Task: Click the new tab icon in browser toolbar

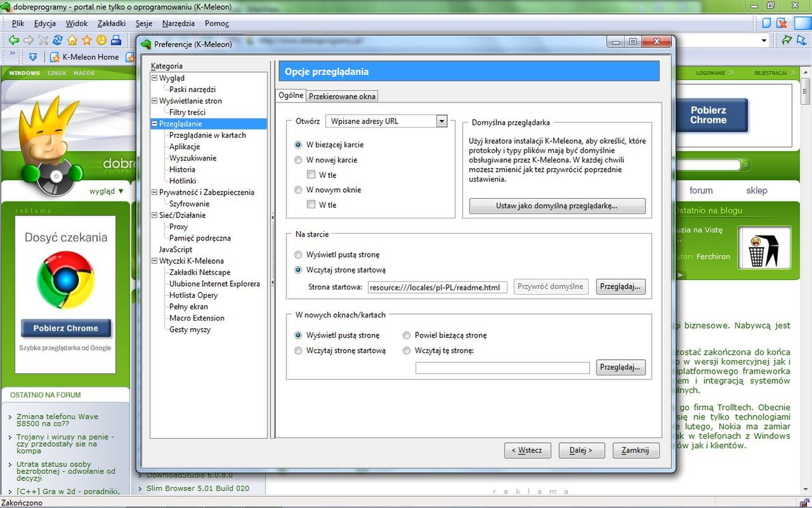Action: pyautogui.click(x=766, y=23)
